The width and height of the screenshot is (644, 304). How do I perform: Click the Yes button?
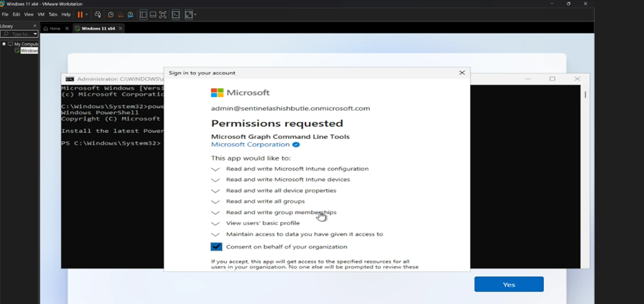pos(508,284)
